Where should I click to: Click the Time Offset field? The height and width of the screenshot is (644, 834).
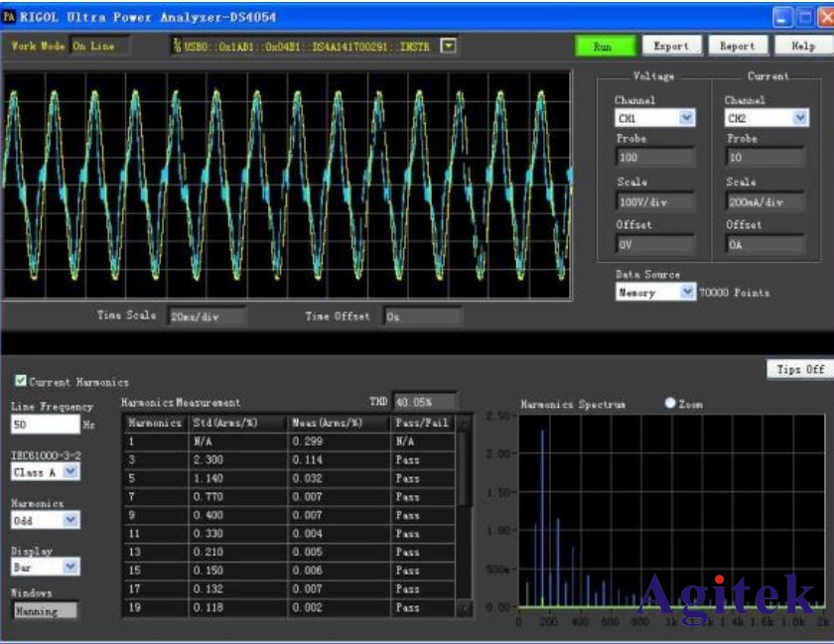(x=422, y=317)
